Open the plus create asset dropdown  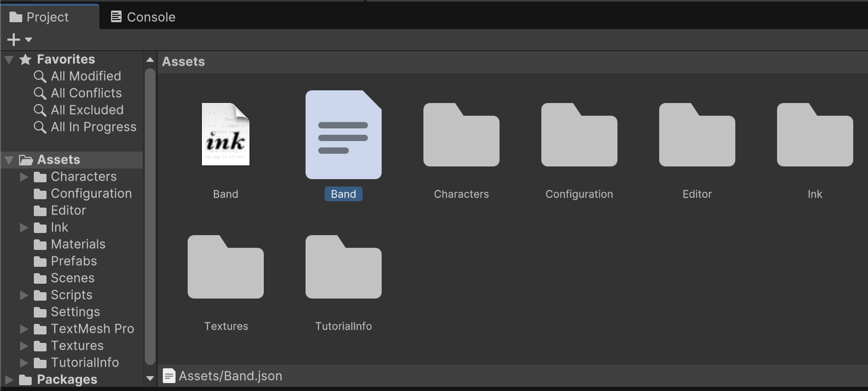[20, 40]
